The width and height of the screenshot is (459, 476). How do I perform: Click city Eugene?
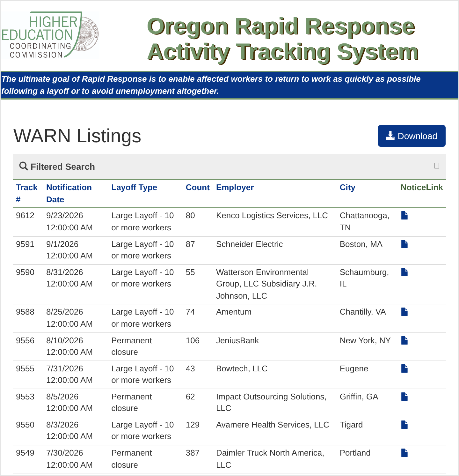(x=354, y=368)
